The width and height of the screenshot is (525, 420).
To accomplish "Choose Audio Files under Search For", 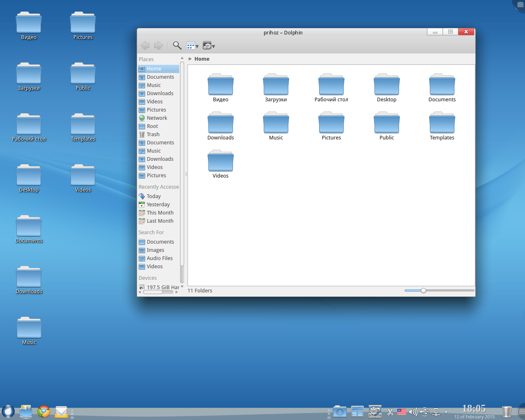I will point(160,258).
